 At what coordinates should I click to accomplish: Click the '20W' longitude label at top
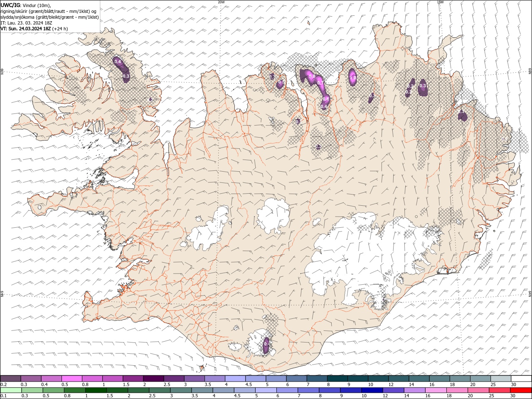221,2
